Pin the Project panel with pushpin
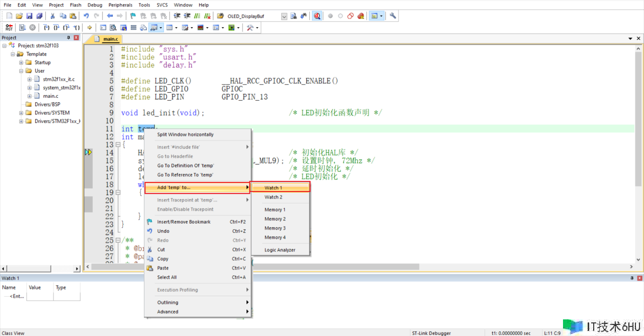This screenshot has width=644, height=336. coord(69,38)
